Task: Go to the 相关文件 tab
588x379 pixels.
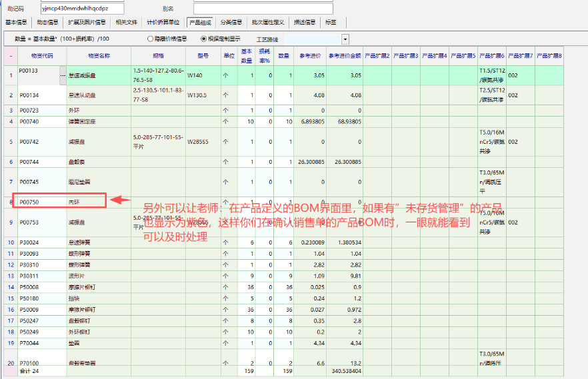Action: coord(126,22)
